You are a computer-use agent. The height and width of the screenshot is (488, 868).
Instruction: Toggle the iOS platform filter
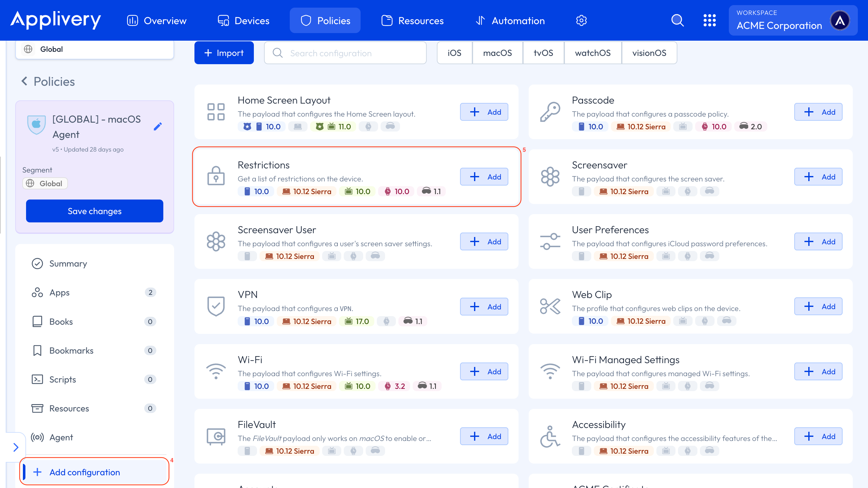[454, 53]
